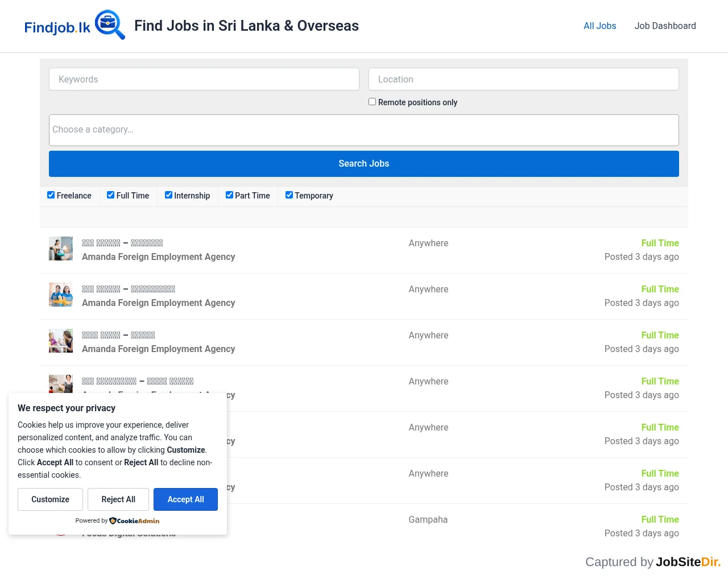The width and height of the screenshot is (728, 579).
Task: Open thumbnail of housemaid holding a blue cloth
Action: coord(61,249)
